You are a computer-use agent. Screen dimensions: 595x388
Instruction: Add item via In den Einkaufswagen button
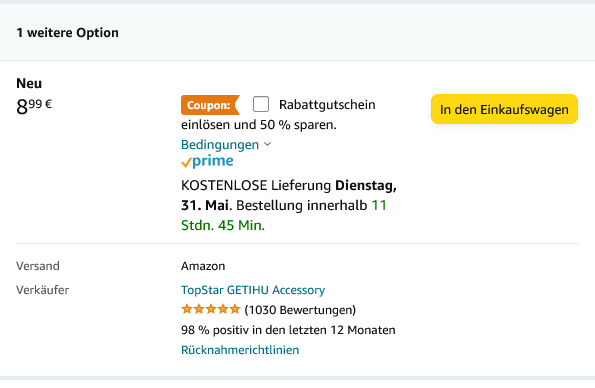(504, 109)
